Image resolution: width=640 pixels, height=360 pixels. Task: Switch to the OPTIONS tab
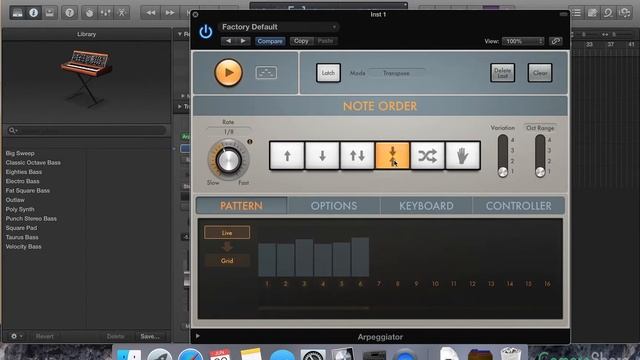(x=334, y=206)
